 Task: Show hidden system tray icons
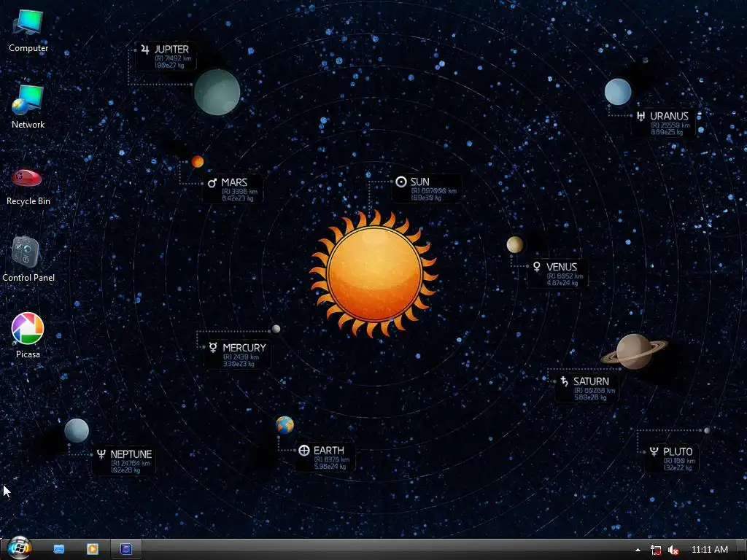click(x=638, y=550)
